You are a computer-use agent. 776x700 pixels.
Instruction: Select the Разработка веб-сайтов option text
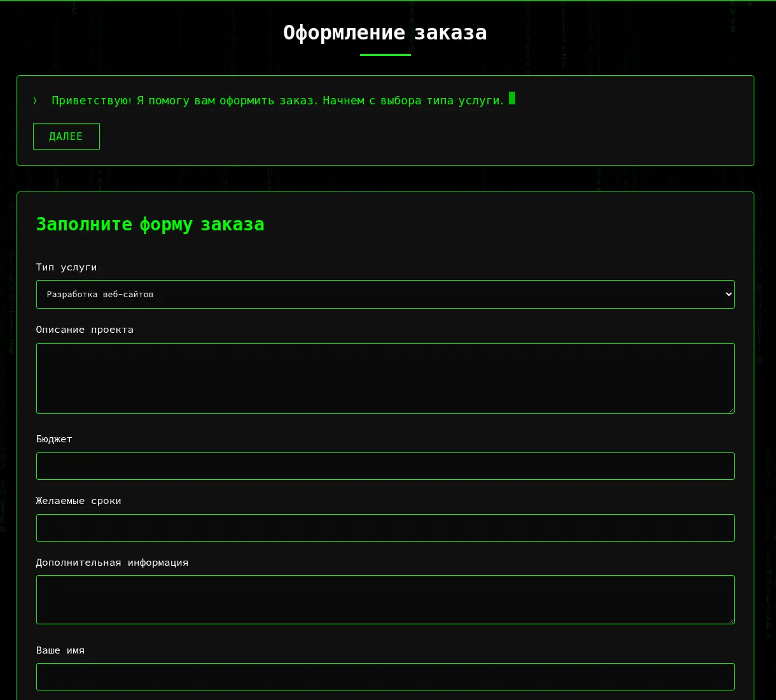click(100, 295)
